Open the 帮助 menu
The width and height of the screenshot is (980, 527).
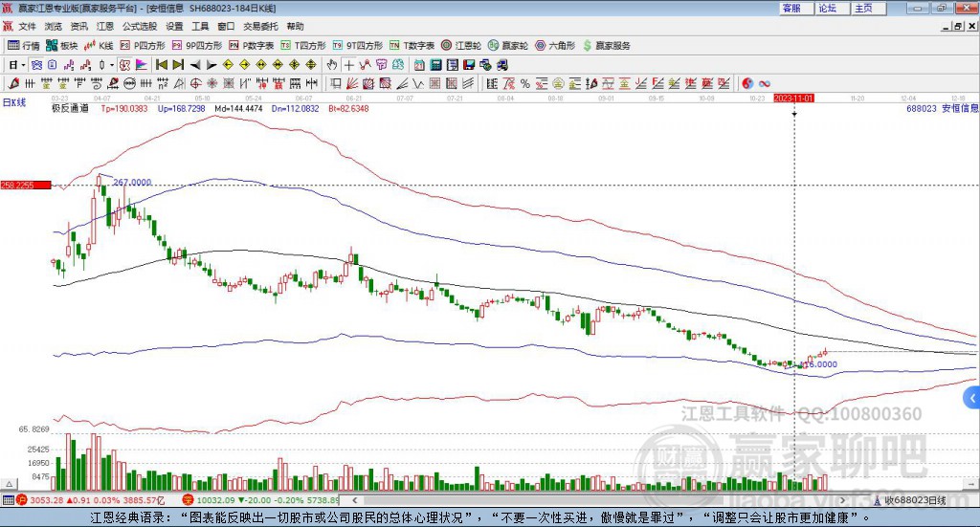295,26
